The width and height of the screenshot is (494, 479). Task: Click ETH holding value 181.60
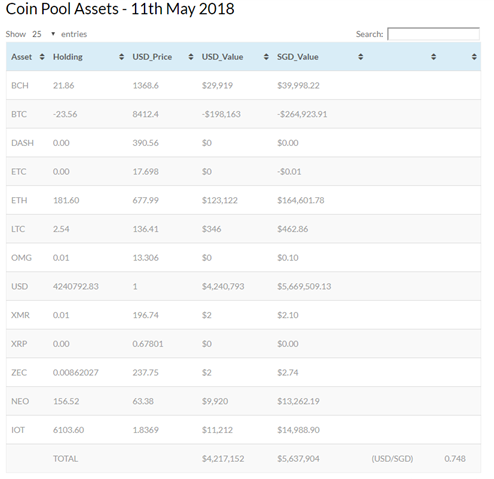[66, 200]
